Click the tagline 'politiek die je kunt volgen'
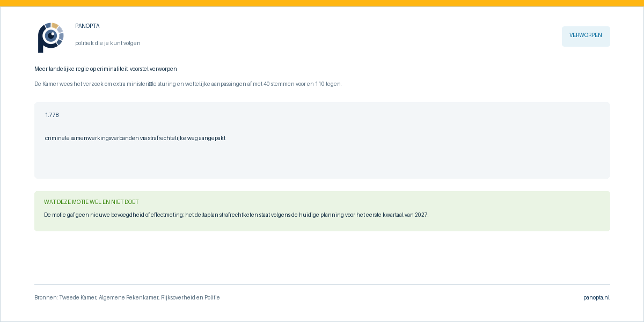 tap(108, 43)
